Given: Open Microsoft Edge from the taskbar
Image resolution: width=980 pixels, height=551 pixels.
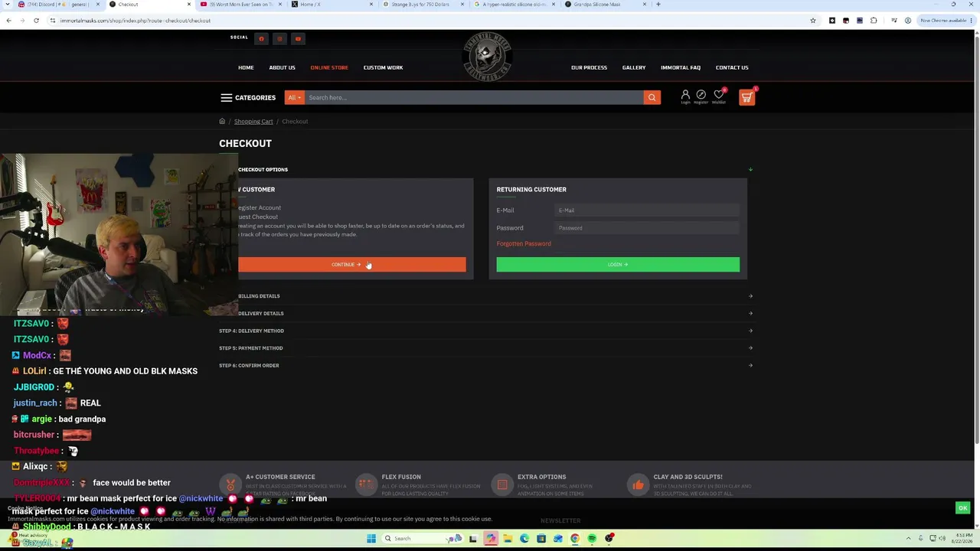Looking at the screenshot, I should point(524,539).
